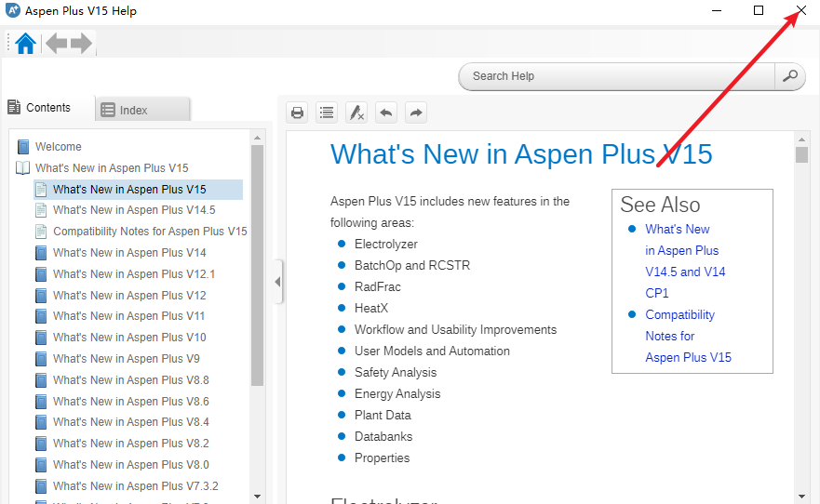Screen dimensions: 820x504
Task: Click the topic toolbar's right-pointing arrow
Action: (x=416, y=113)
